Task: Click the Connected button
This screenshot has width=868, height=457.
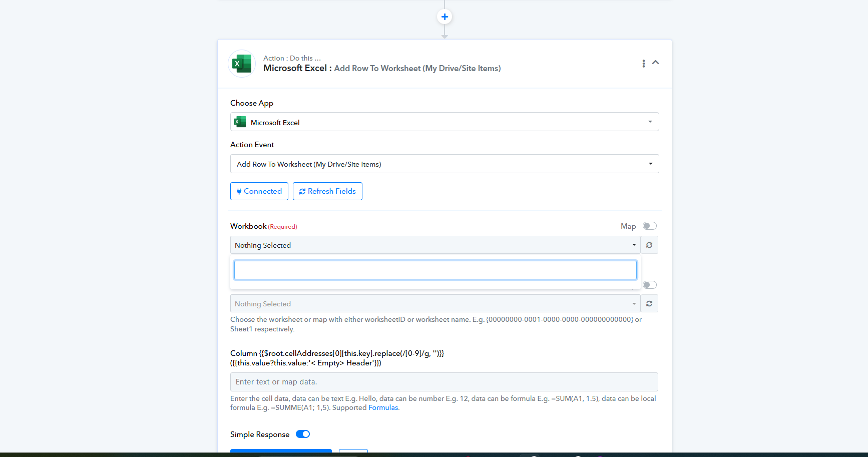Action: [x=259, y=191]
